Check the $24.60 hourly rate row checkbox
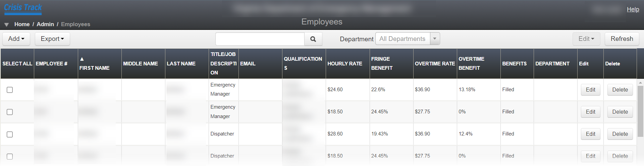 pyautogui.click(x=10, y=90)
